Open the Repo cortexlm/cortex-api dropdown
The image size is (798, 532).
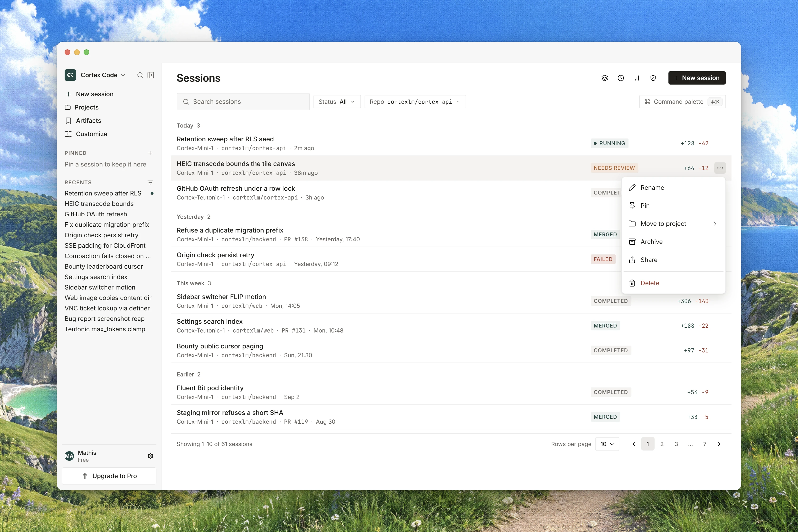point(415,102)
